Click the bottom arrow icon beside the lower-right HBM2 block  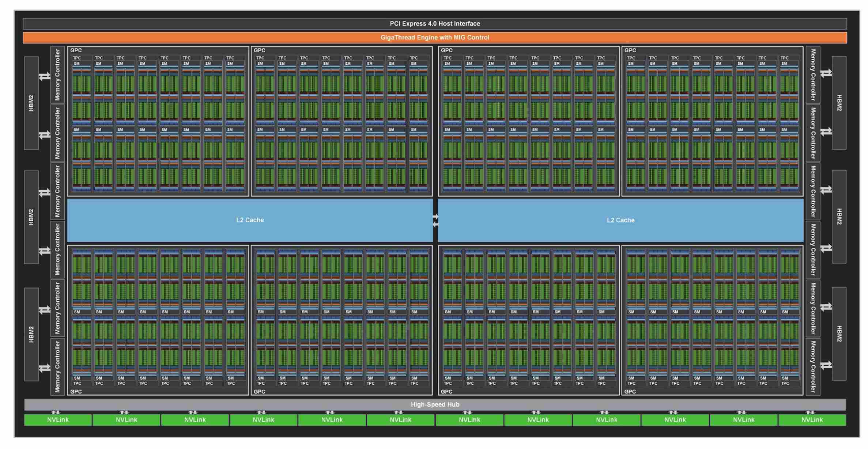pos(826,365)
